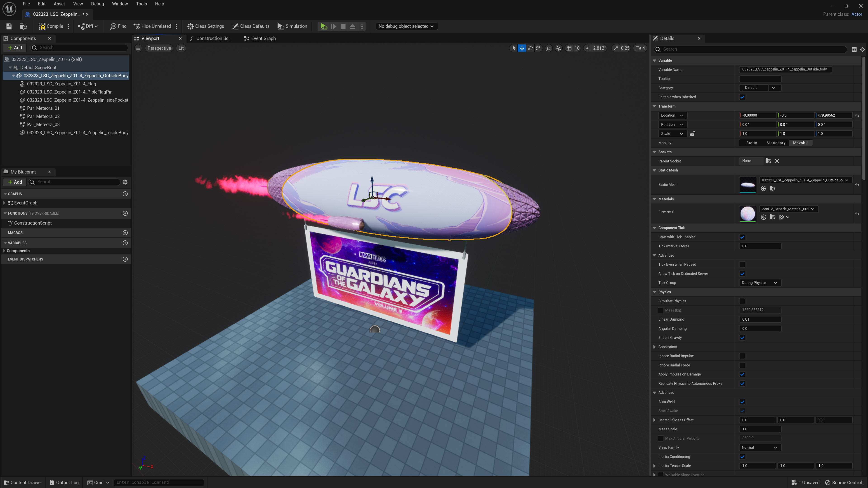Viewport: 868px width, 488px height.
Task: Browse to static mesh in Content Browser
Action: click(772, 189)
